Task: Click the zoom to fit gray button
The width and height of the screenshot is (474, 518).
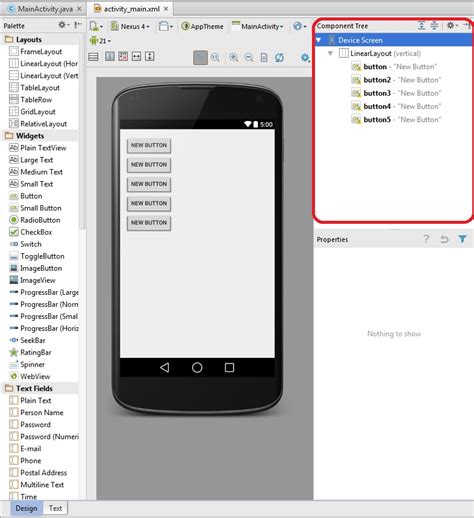Action: pyautogui.click(x=200, y=57)
